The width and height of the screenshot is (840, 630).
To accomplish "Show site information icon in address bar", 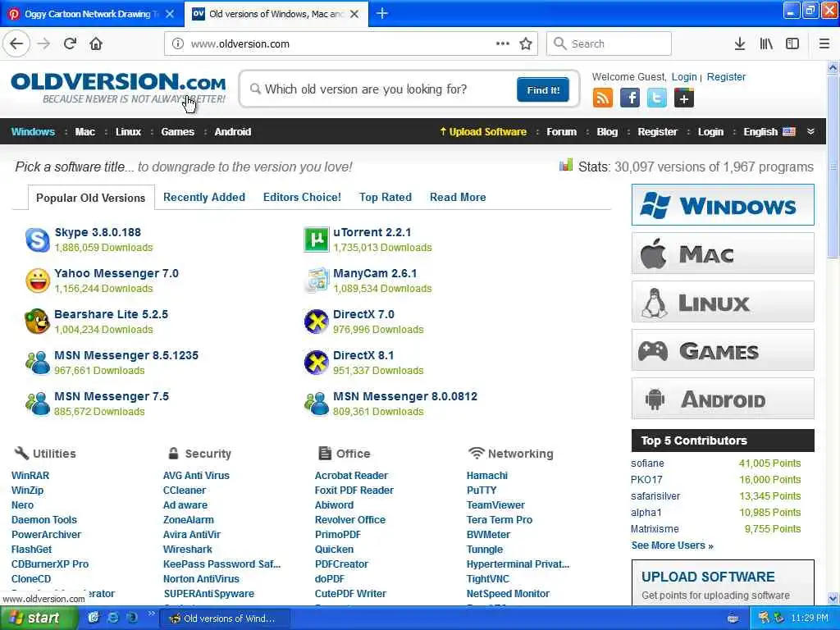I will click(178, 43).
